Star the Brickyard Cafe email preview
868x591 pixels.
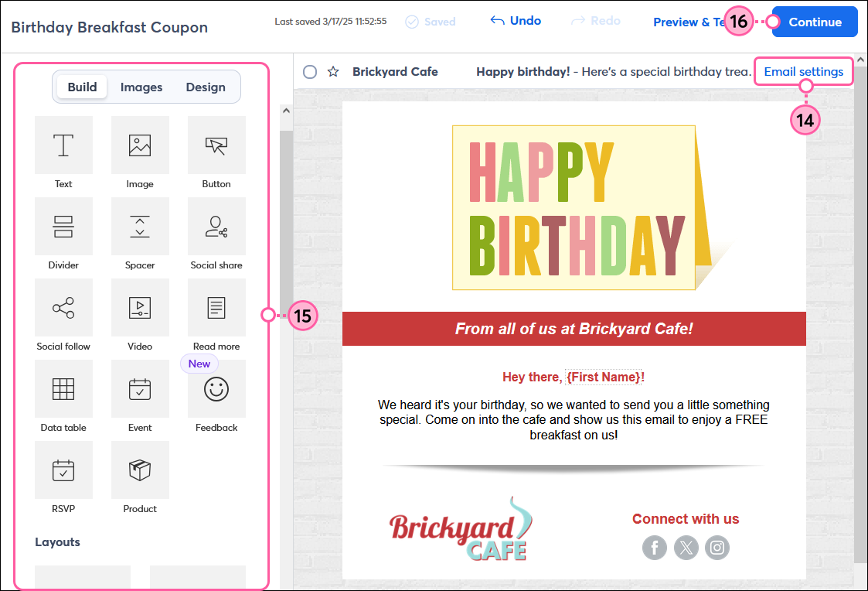pos(332,71)
